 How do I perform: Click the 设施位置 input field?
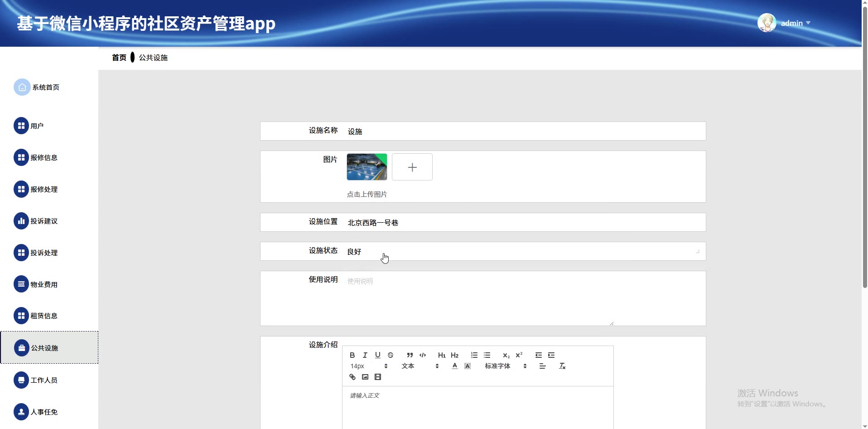pyautogui.click(x=521, y=223)
